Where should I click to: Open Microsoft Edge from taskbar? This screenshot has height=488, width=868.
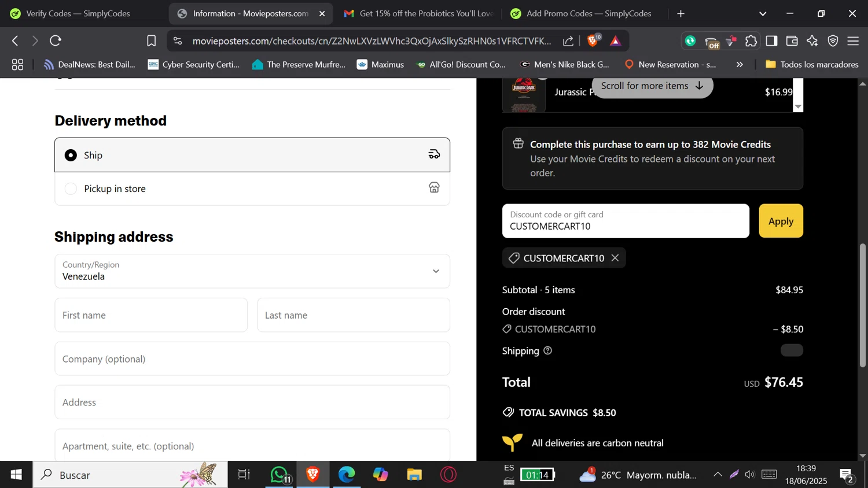(x=347, y=475)
